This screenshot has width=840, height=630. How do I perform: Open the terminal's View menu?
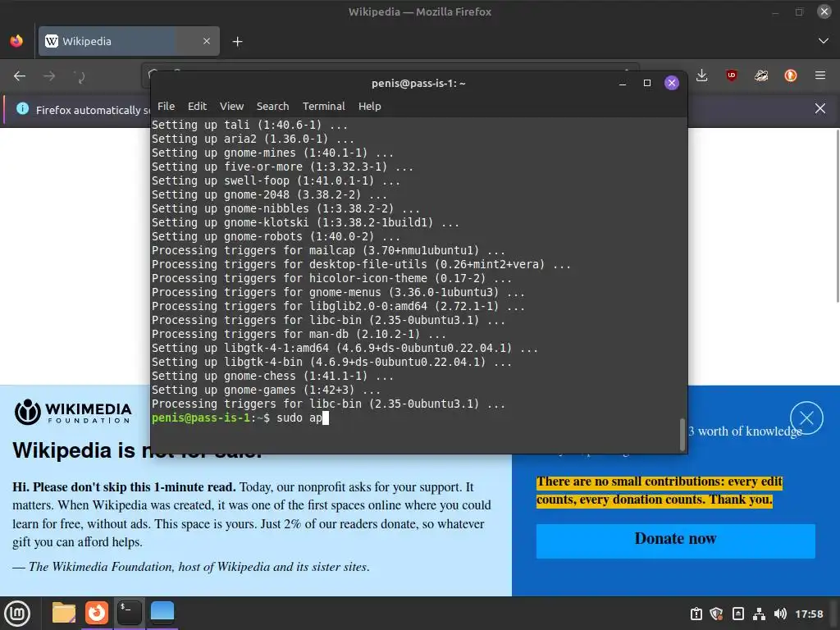[x=231, y=106]
